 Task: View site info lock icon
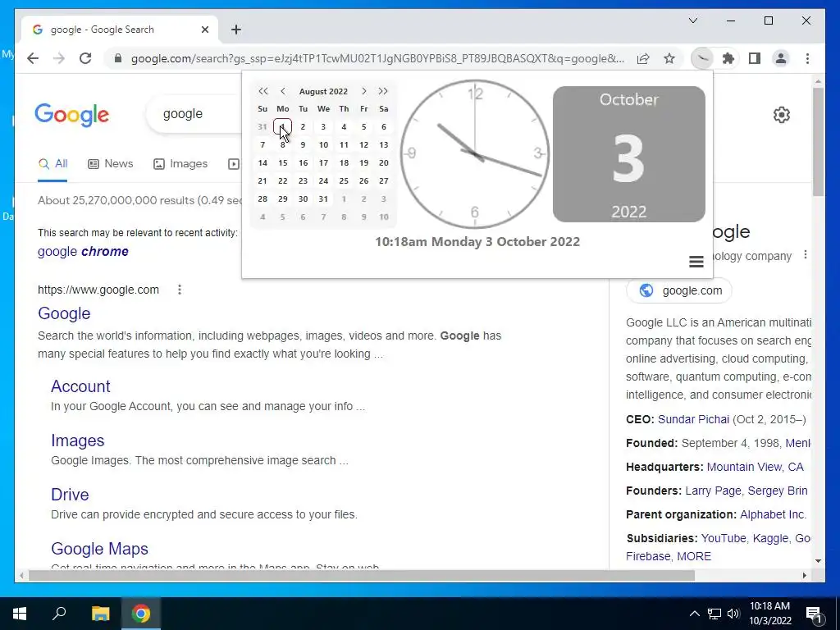118,58
